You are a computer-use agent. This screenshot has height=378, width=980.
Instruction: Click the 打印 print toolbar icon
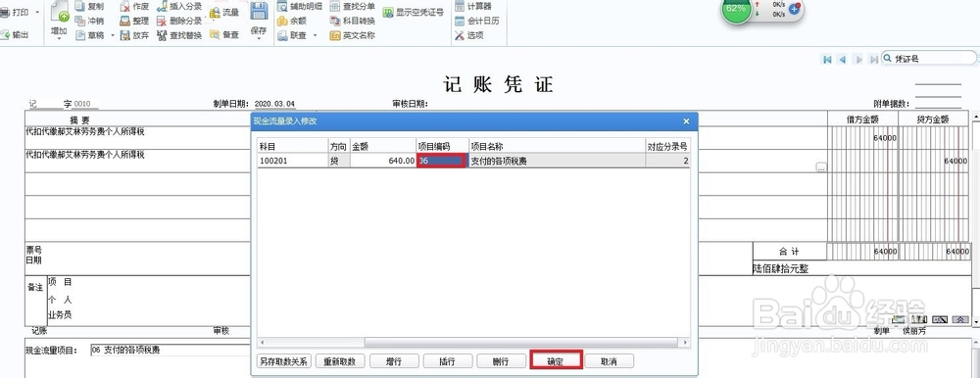pyautogui.click(x=5, y=13)
